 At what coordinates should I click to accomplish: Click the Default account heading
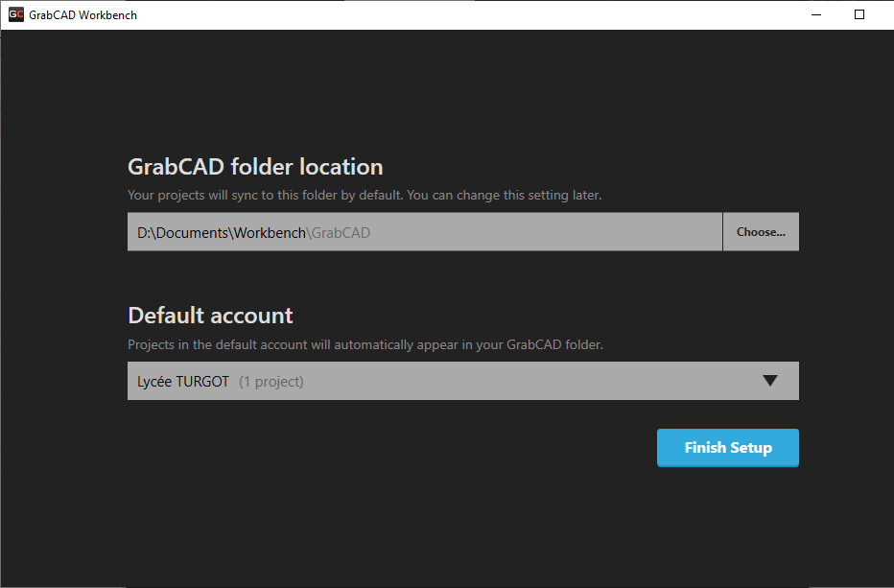[210, 316]
